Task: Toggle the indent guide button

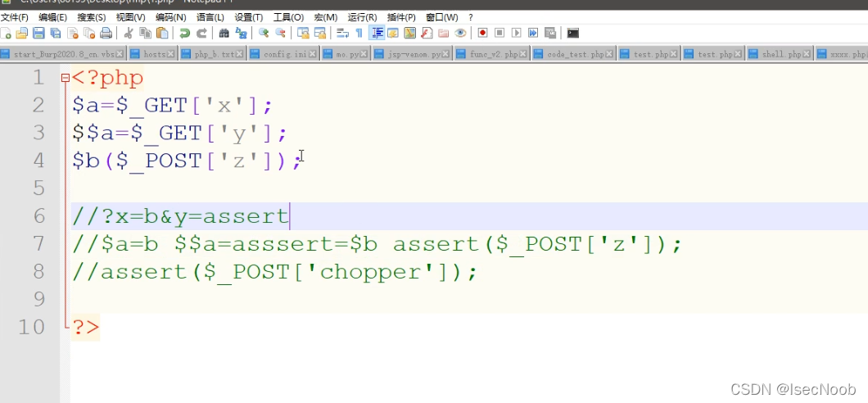Action: coord(377,34)
